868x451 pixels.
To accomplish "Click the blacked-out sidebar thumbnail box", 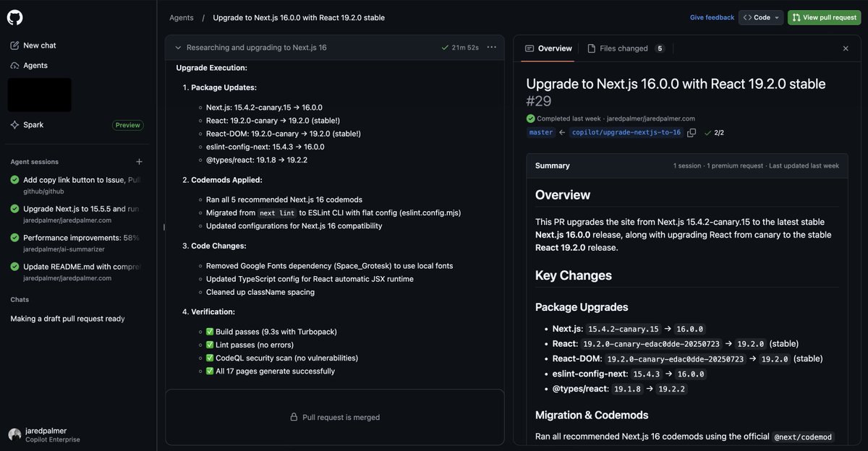I will [39, 95].
